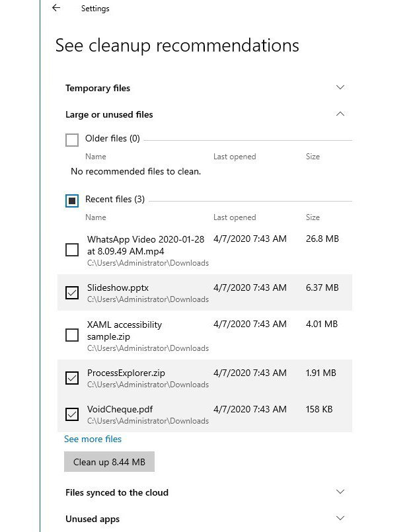Click the Unused apps heading
This screenshot has width=413, height=532.
click(93, 519)
